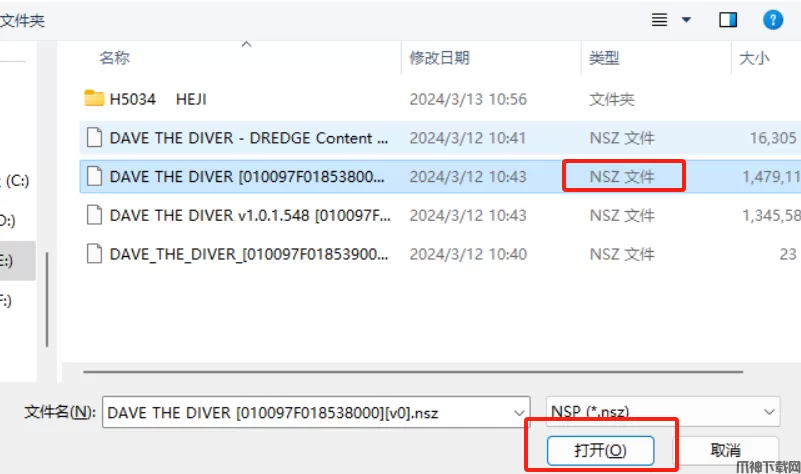Screen dimensions: 801x474
Task: Select the DREDGE Content file icon
Action: (94, 137)
